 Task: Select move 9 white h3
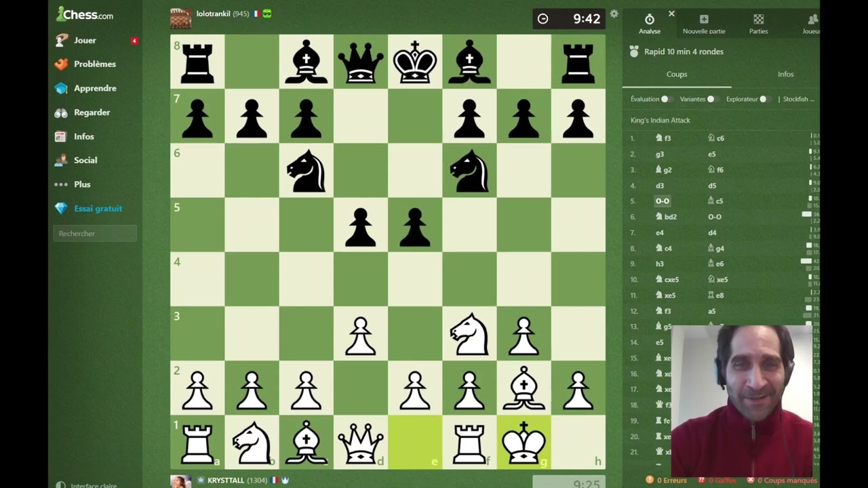(x=660, y=264)
